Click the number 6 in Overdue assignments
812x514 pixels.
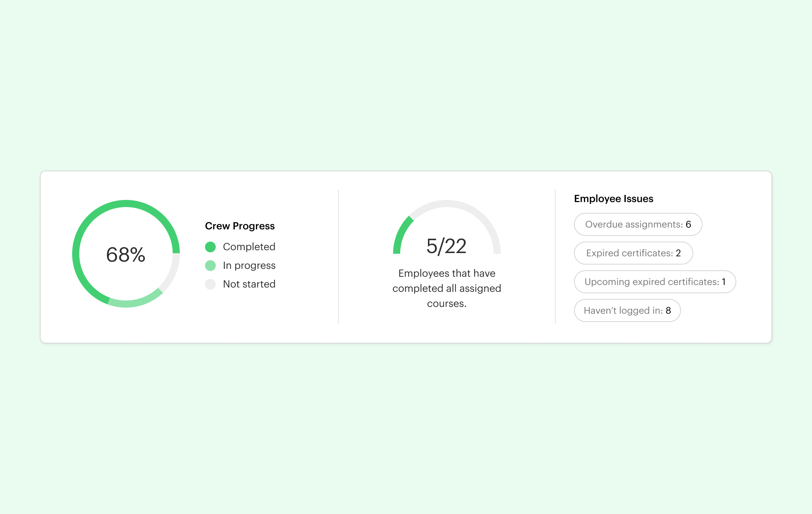(x=688, y=224)
